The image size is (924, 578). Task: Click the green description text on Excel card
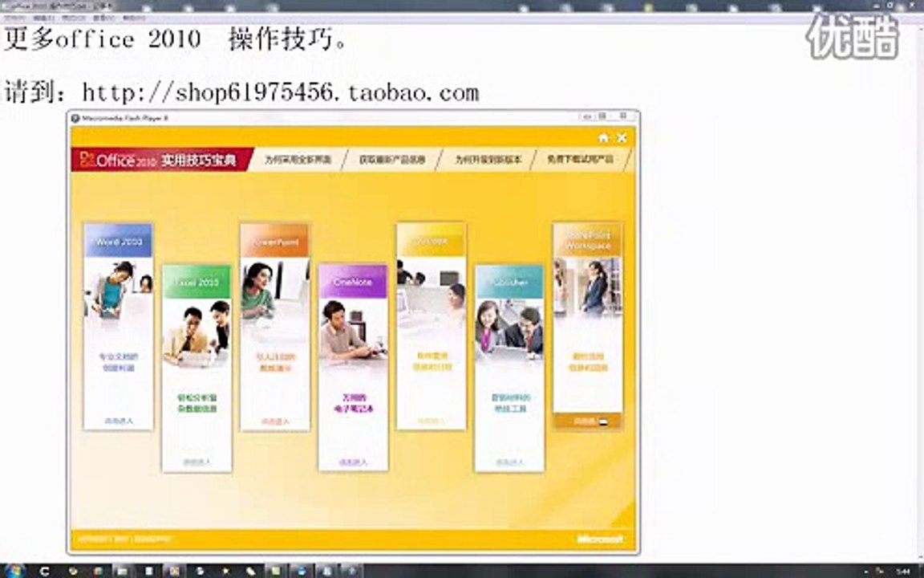pos(197,403)
